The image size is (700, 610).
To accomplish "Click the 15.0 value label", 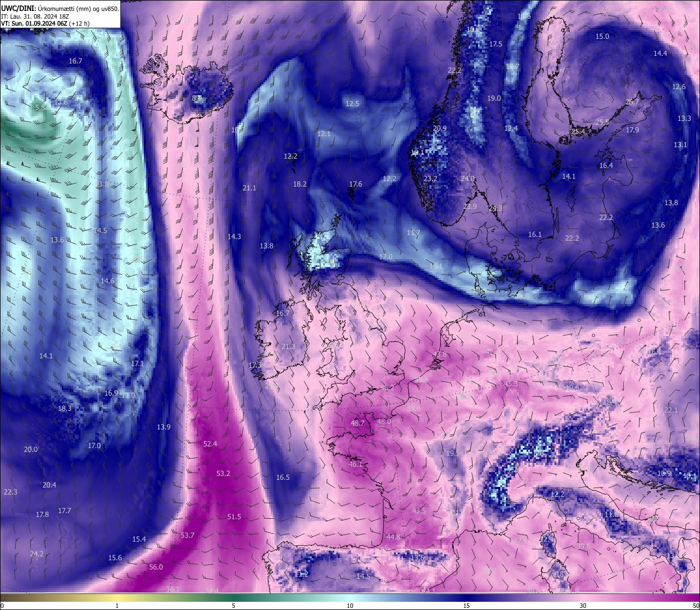I will [x=602, y=36].
